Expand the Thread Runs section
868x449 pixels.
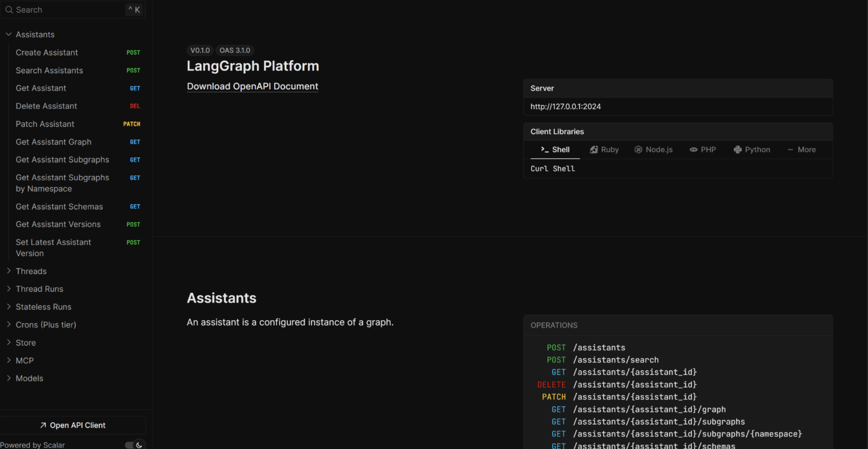8,289
